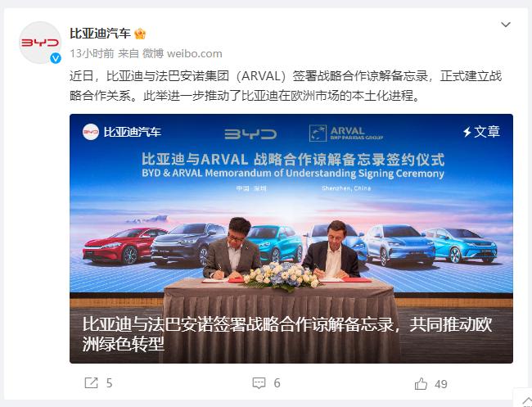Click the small BYD logo inside article card

[91, 132]
